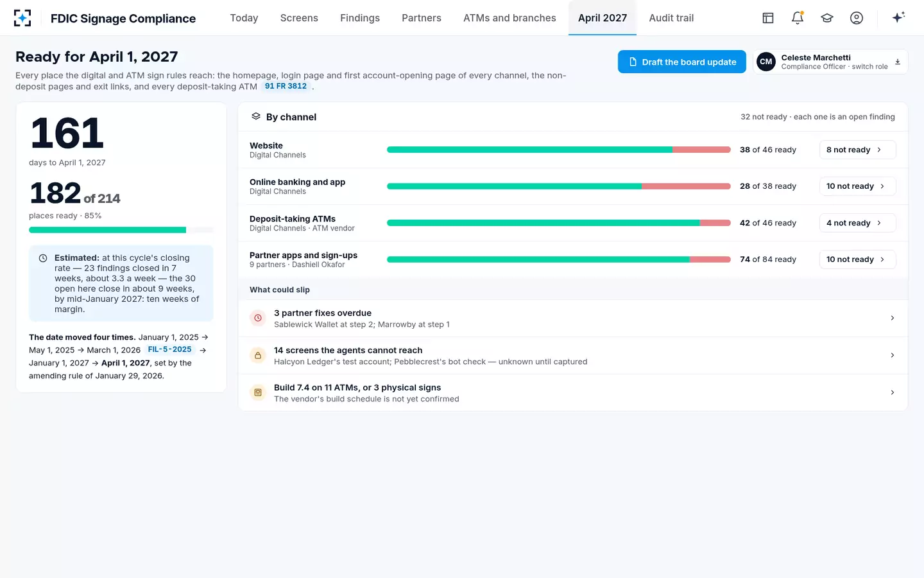Click the arrow icon beside Celeste Marchetti
The width and height of the screenshot is (924, 578).
[898, 62]
